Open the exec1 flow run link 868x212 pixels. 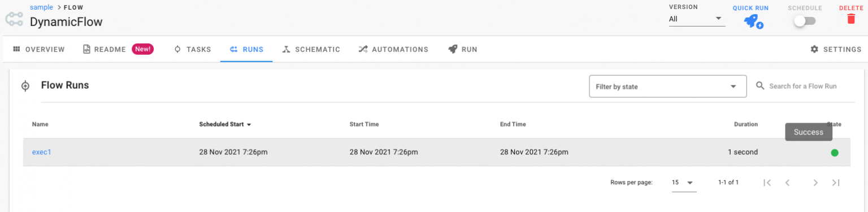[42, 152]
